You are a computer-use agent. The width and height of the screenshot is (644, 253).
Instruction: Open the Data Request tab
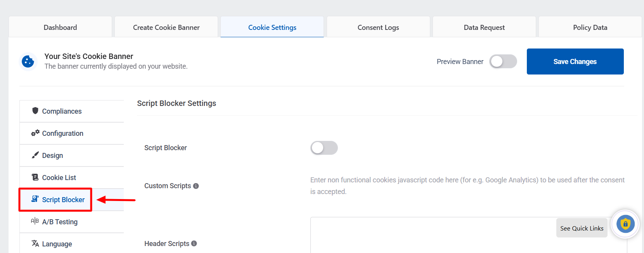pos(484,27)
